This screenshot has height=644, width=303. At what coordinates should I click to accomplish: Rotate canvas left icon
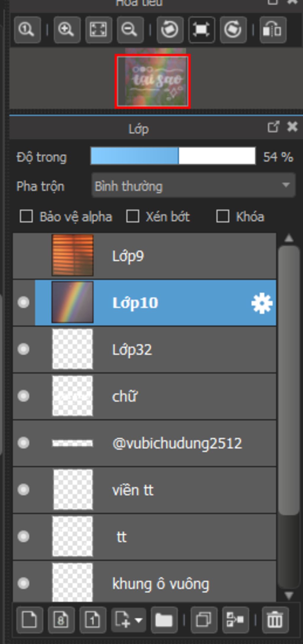click(x=170, y=30)
